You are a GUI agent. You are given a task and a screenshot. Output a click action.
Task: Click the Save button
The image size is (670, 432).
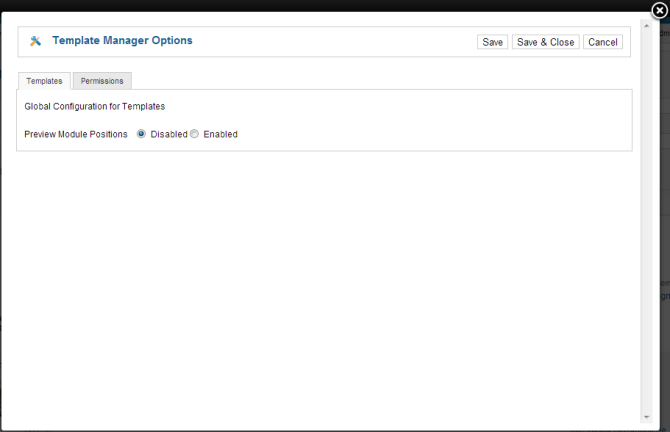(x=492, y=42)
